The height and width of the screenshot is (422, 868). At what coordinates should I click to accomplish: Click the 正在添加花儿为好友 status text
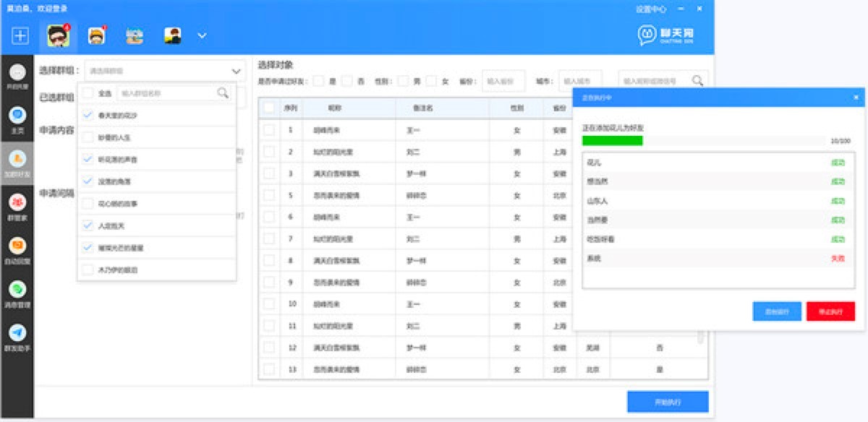pos(613,128)
